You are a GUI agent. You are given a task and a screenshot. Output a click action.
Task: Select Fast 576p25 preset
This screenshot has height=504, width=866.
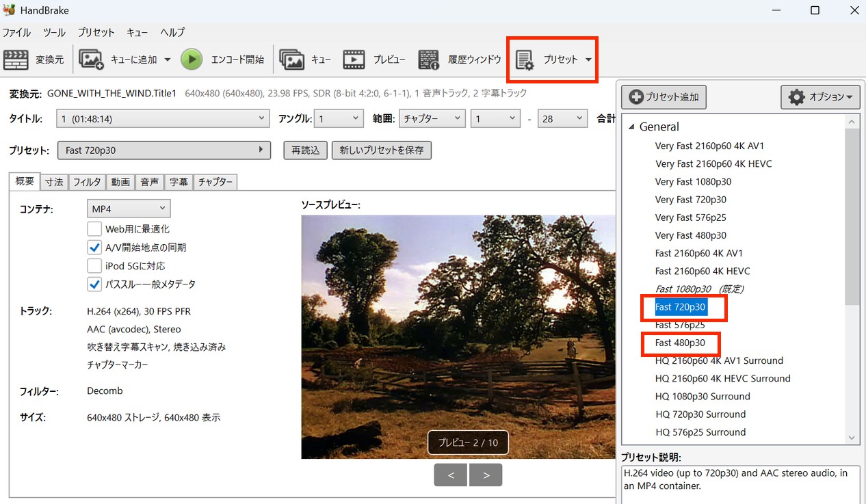(680, 325)
